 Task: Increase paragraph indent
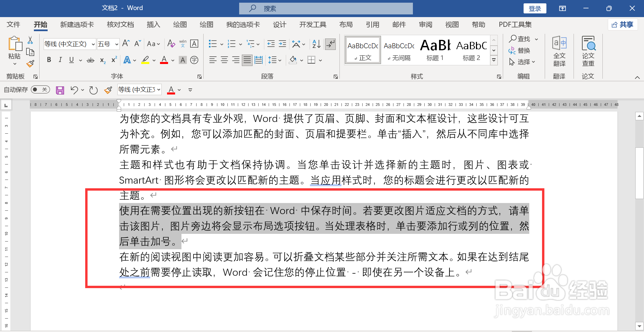point(282,44)
